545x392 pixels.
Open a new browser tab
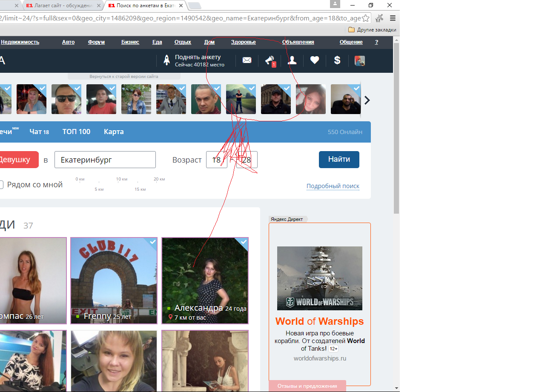point(195,6)
